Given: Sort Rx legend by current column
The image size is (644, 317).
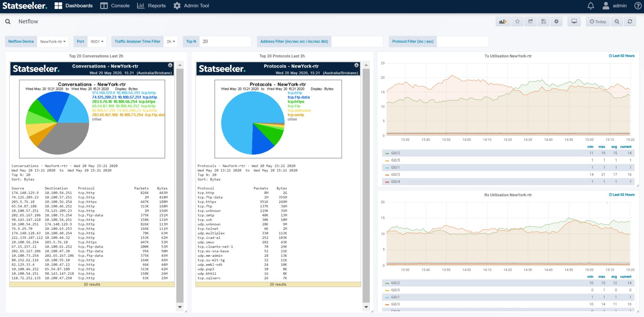Looking at the screenshot, I should pyautogui.click(x=626, y=277).
